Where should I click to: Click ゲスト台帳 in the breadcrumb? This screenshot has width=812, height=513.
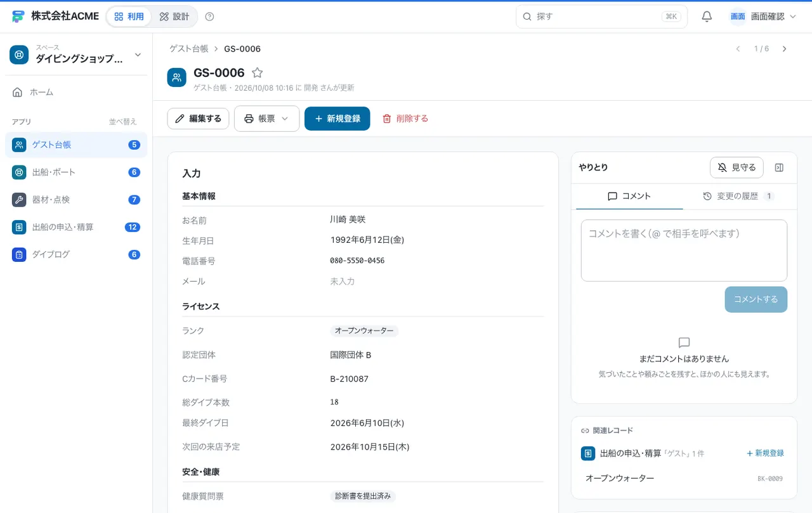coord(189,49)
